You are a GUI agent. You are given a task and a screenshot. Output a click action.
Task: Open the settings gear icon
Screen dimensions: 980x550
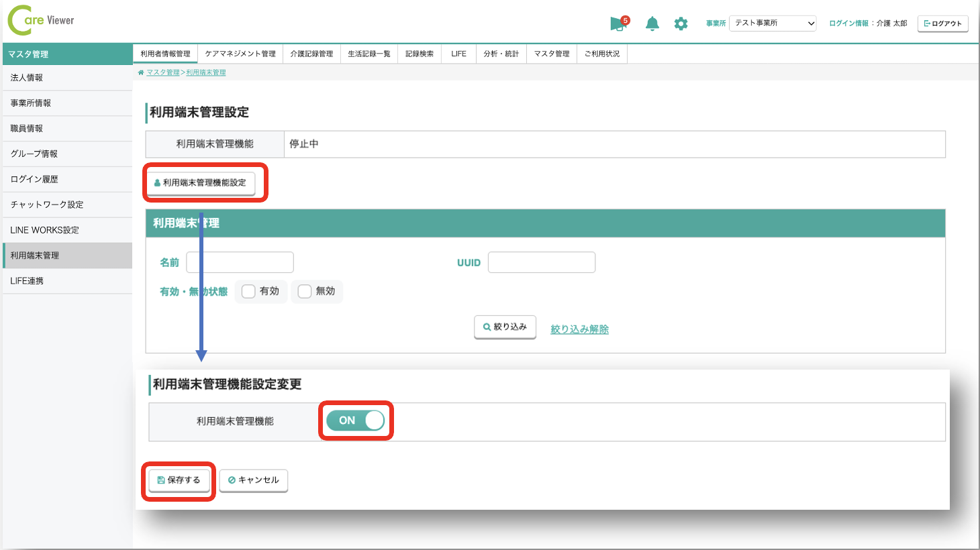tap(681, 23)
